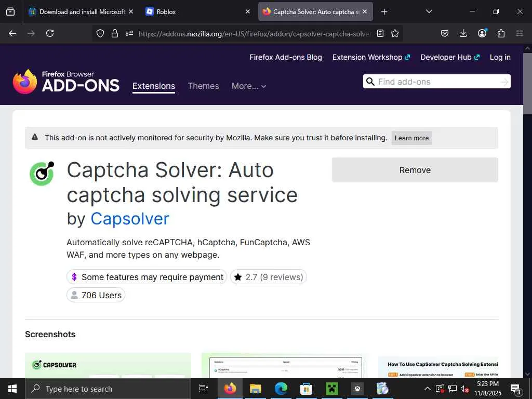This screenshot has height=399, width=532.
Task: Open the Developer Hub link
Action: coord(450,57)
